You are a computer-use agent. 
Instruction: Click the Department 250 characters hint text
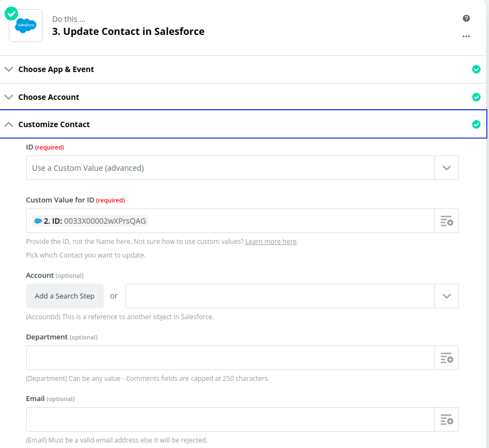tap(147, 379)
